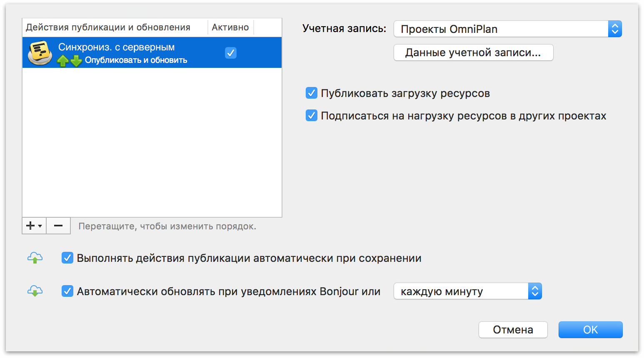Uncheck the Активно checkbox for server sync
The height and width of the screenshot is (358, 644).
[231, 53]
